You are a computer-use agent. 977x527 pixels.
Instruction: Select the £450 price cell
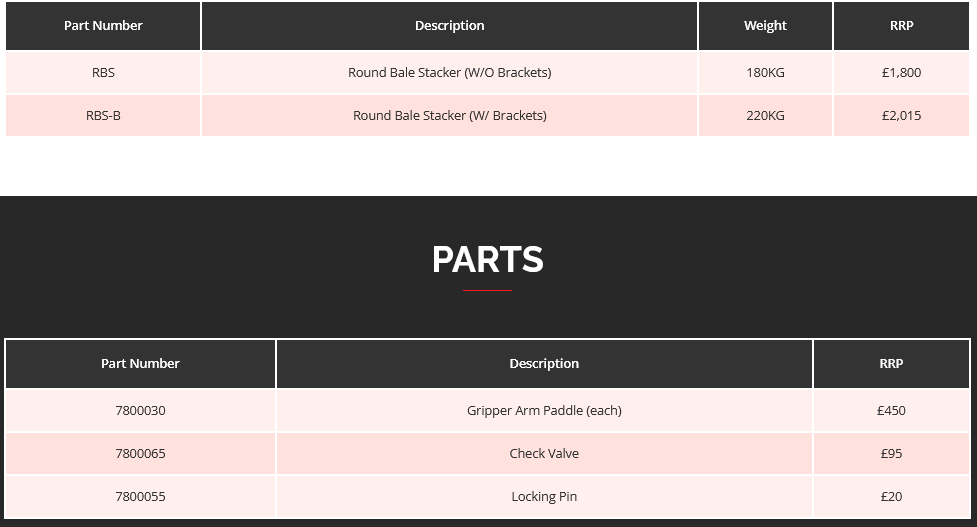tap(891, 410)
